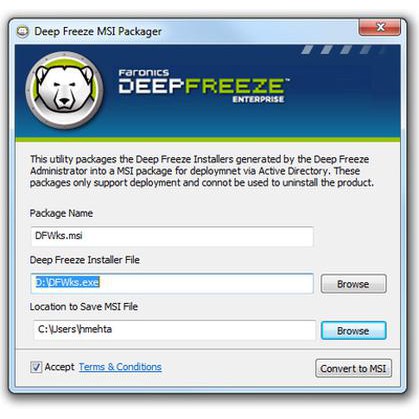Browse for Location to Save MSI File
Viewport: 419px width, 419px height.
[353, 331]
